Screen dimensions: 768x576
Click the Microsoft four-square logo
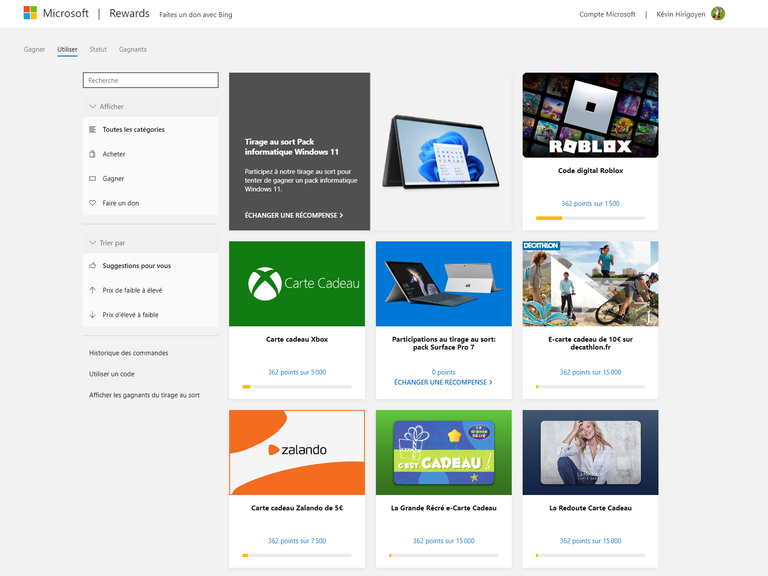pos(30,13)
